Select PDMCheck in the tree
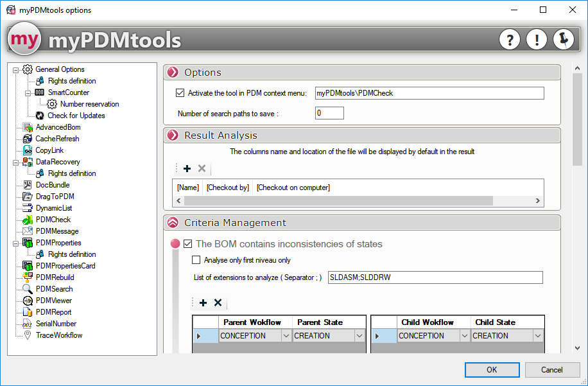The width and height of the screenshot is (588, 386). tap(53, 220)
